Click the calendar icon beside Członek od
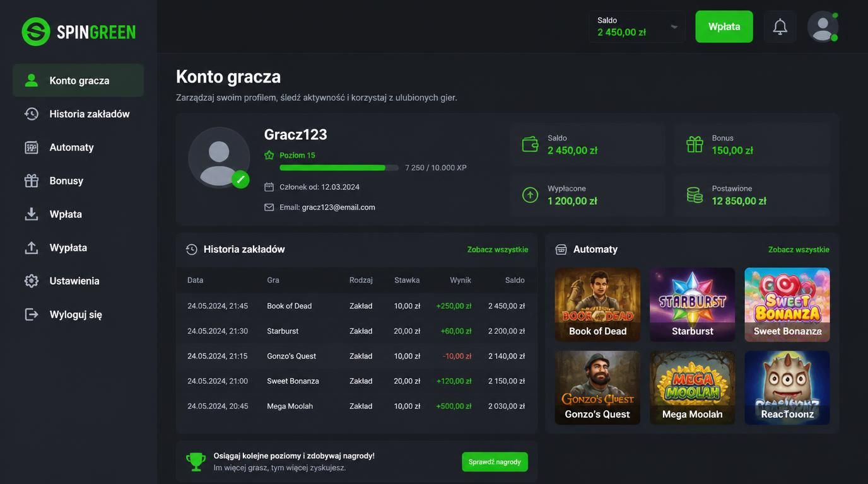This screenshot has width=868, height=484. click(x=269, y=187)
